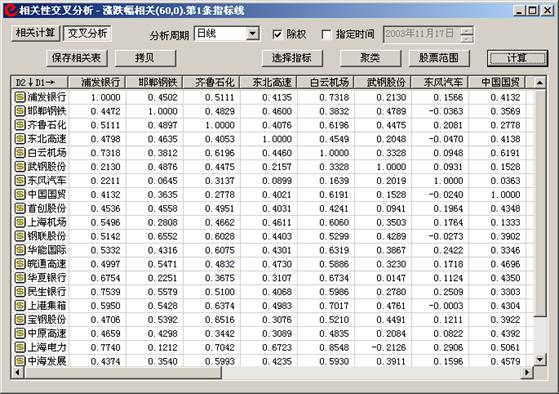
Task: Click the S icon beside 民生银行 row
Action: click(20, 292)
